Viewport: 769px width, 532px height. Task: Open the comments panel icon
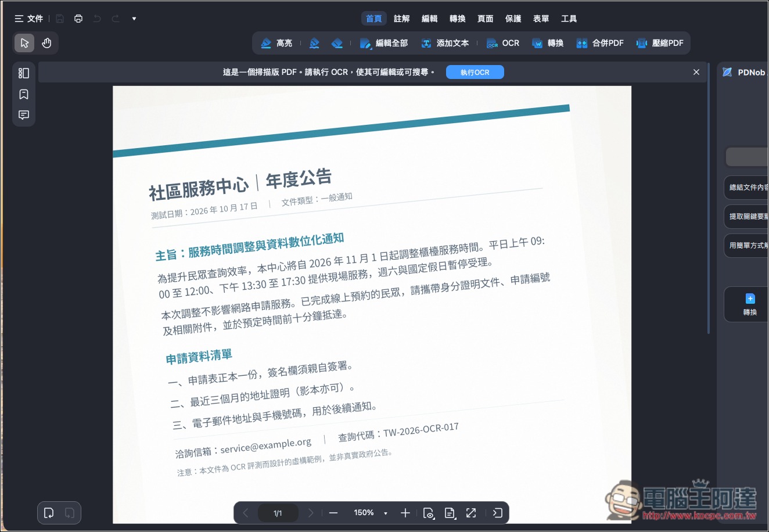pos(24,115)
